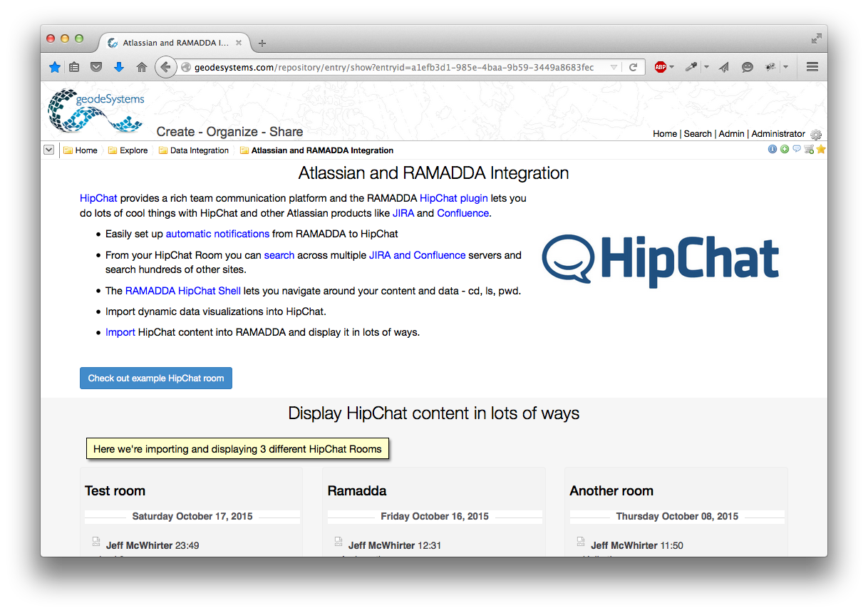
Task: Click Jeff McWhirter 23:49 message in Test room
Action: pyautogui.click(x=153, y=545)
